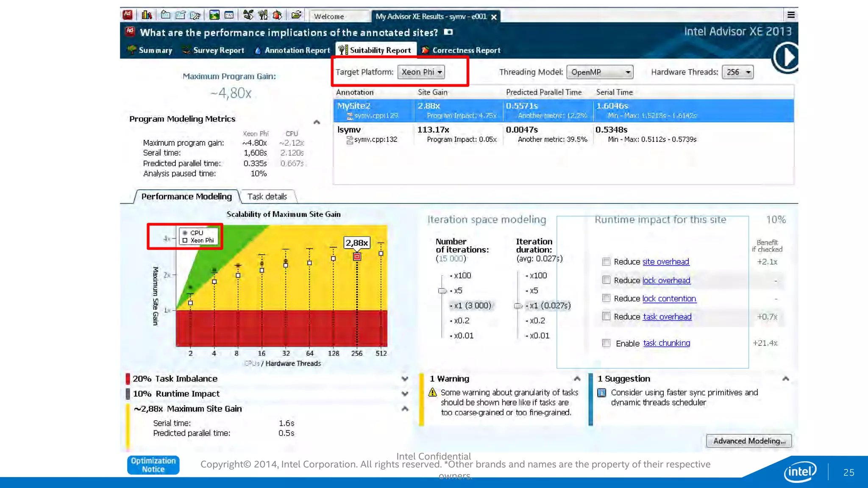Switch to the Survey Report tab
868x488 pixels.
213,50
